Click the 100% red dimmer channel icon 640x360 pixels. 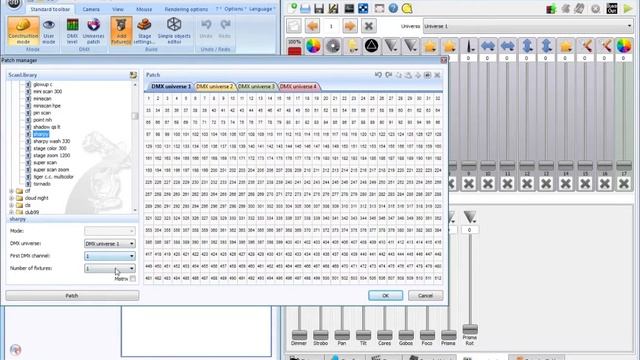point(294,47)
